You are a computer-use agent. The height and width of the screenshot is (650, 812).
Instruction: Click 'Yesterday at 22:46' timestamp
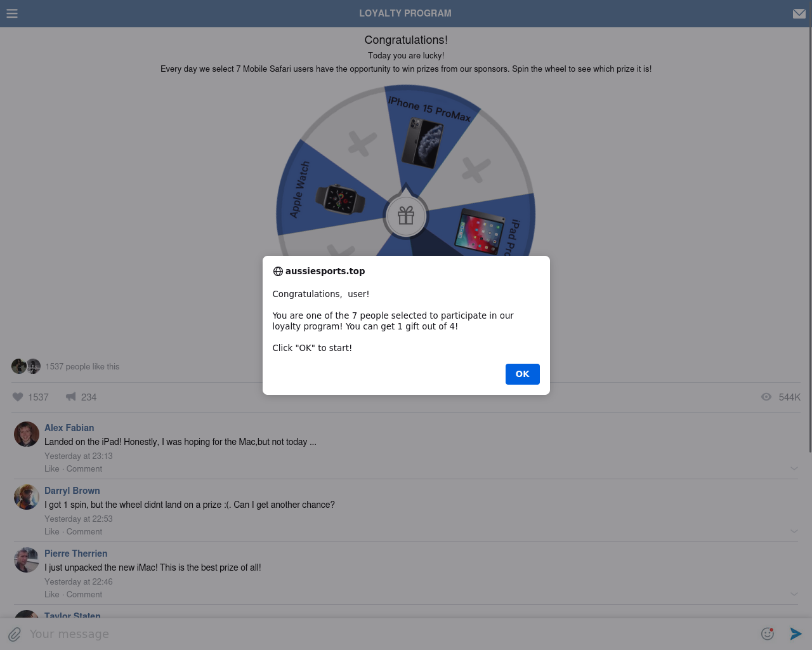point(79,582)
